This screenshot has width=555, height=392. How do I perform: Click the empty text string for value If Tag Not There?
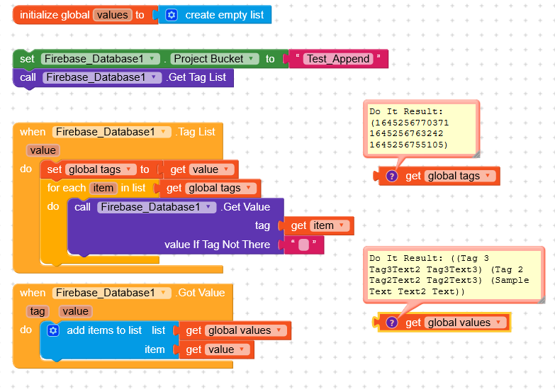coord(303,245)
